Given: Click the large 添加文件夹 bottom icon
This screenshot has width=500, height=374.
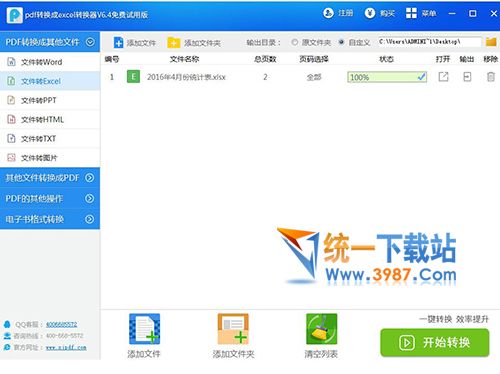Looking at the screenshot, I should coord(233,329).
